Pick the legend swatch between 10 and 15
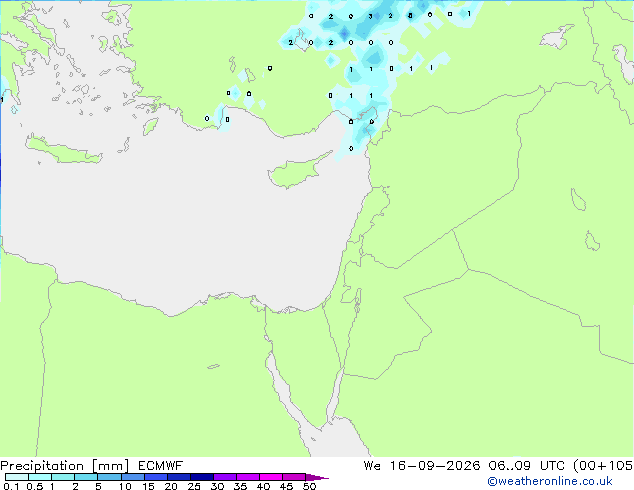This screenshot has width=634, height=490. click(132, 477)
